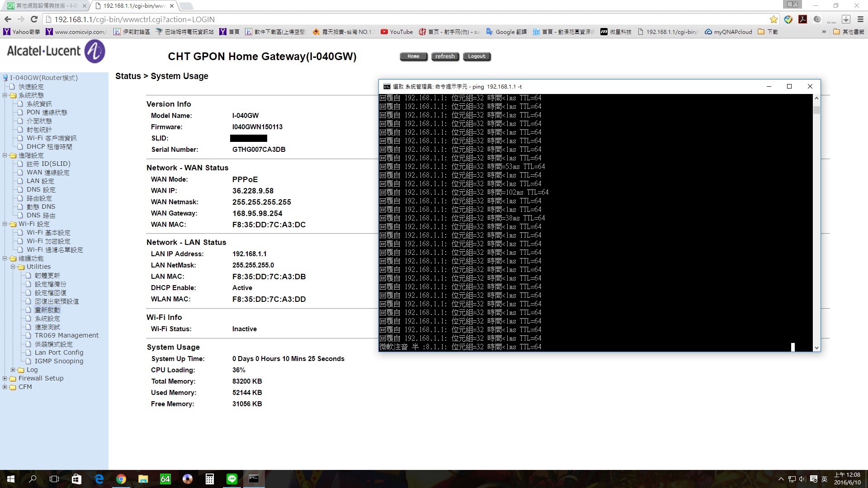
Task: Click the browser back arrow
Action: tap(8, 19)
